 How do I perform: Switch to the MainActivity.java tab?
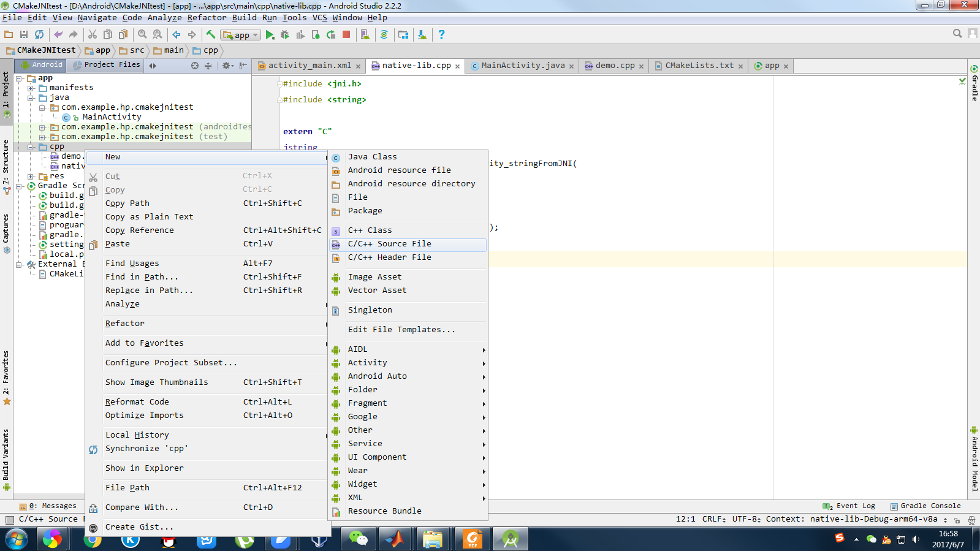coord(523,66)
